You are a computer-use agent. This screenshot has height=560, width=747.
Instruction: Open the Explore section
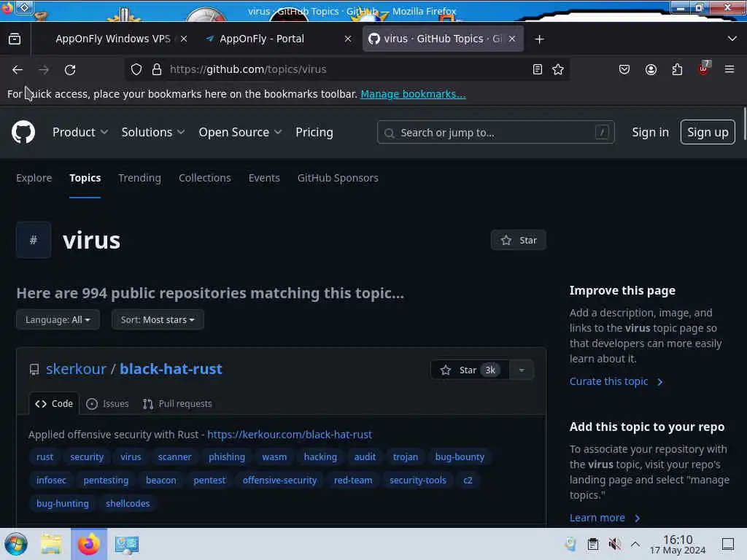click(34, 178)
